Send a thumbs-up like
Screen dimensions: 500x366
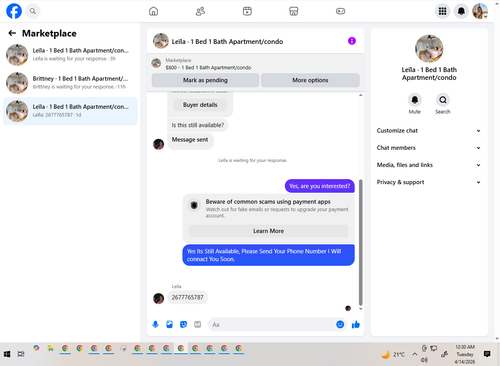(x=356, y=324)
